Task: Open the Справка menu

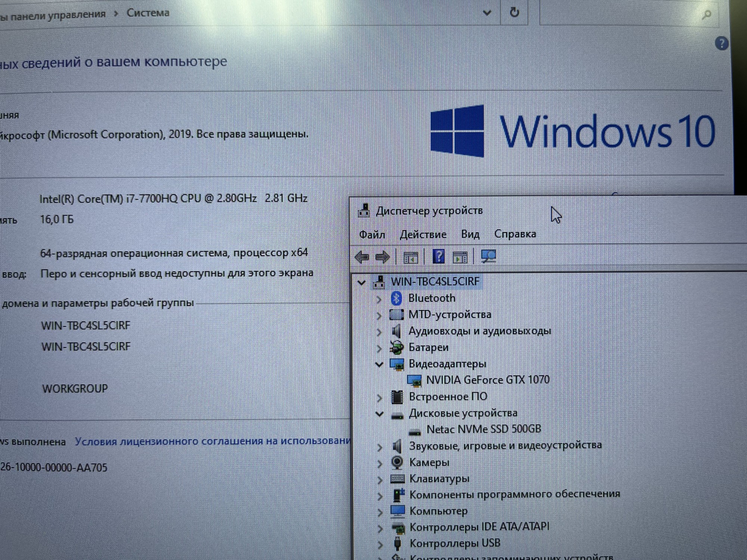Action: [x=515, y=234]
